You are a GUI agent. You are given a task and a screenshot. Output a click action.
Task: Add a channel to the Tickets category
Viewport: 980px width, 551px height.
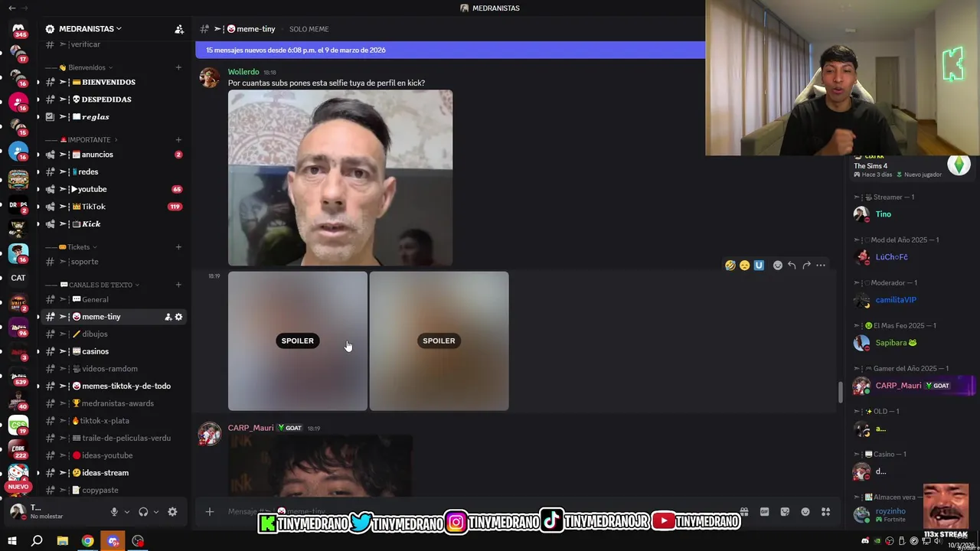178,247
